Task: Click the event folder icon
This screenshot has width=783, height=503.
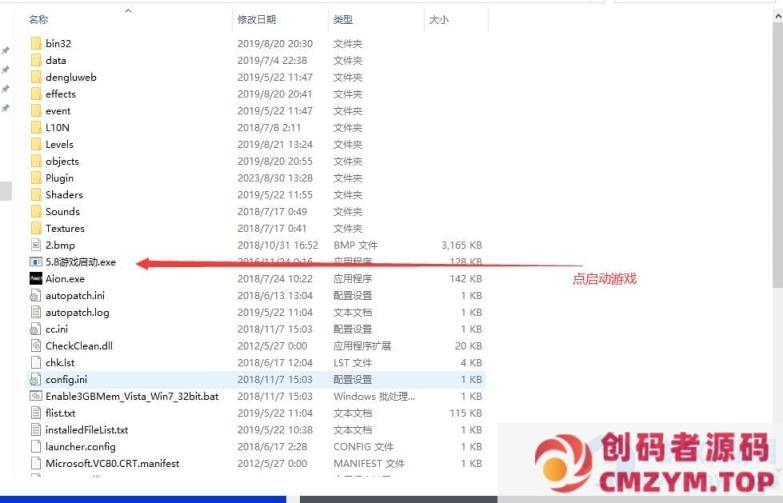Action: tap(36, 111)
